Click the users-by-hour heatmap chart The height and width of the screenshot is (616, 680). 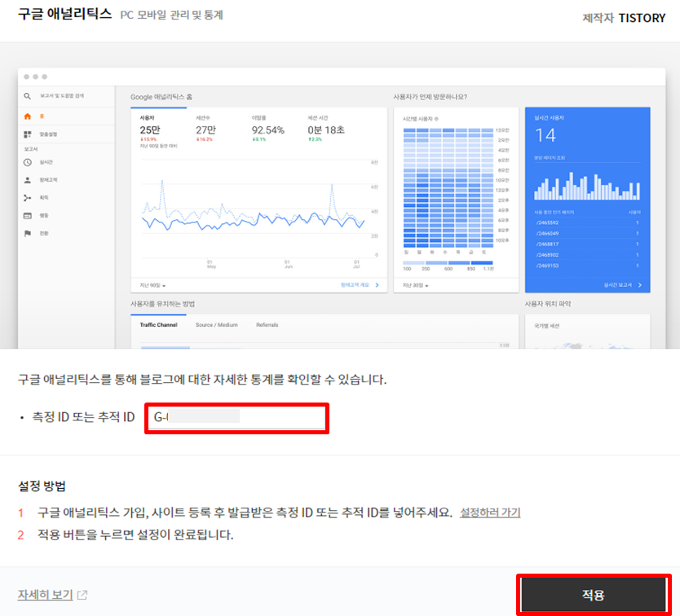pyautogui.click(x=448, y=187)
